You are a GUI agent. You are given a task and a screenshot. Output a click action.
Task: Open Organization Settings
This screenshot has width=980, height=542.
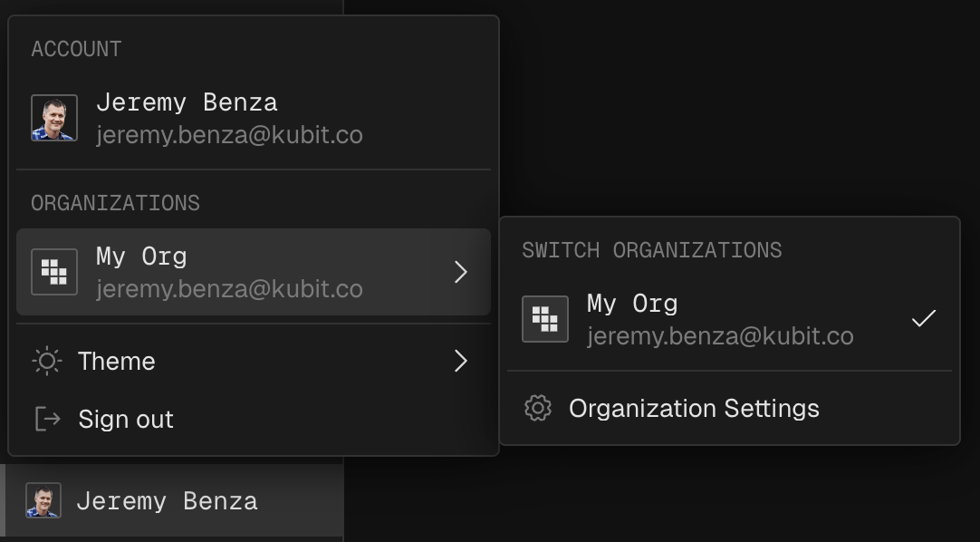[x=694, y=409]
